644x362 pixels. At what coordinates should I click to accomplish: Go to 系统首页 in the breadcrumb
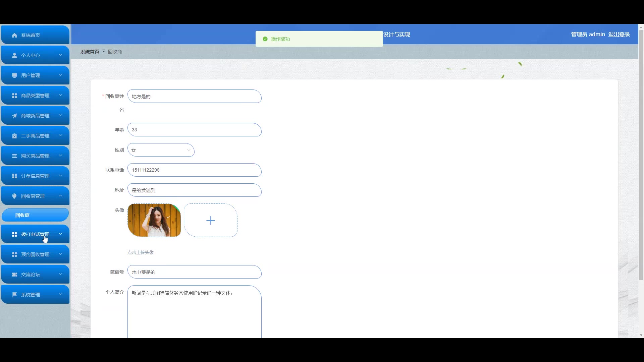pos(90,52)
